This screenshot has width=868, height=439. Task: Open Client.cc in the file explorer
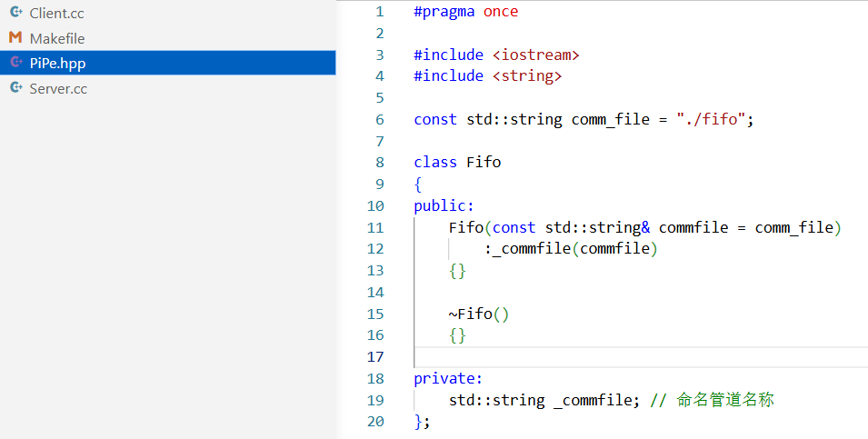(168, 13)
